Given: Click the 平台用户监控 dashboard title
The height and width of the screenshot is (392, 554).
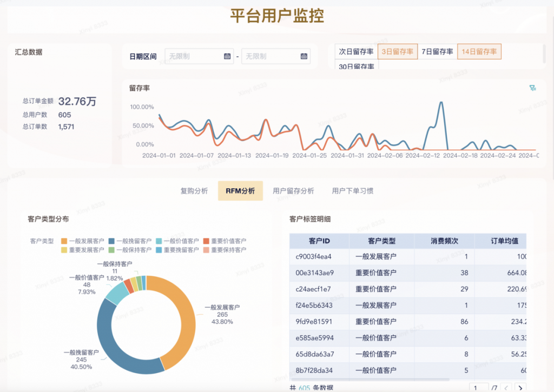Looking at the screenshot, I should pos(277,16).
